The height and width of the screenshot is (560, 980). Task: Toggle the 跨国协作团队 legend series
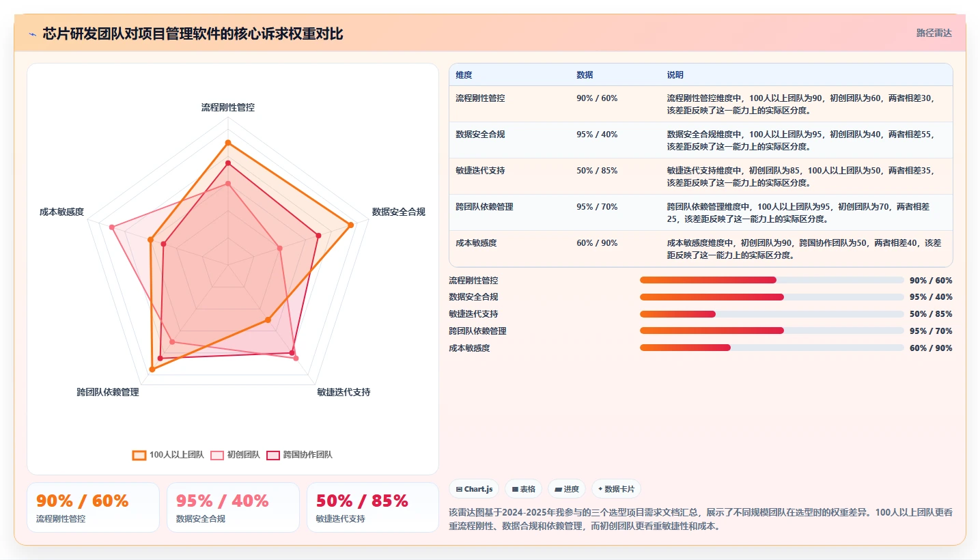(300, 455)
